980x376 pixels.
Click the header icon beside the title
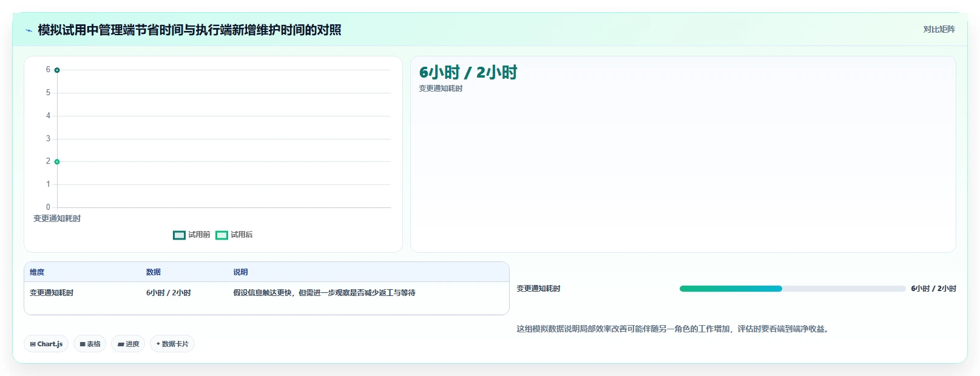29,30
